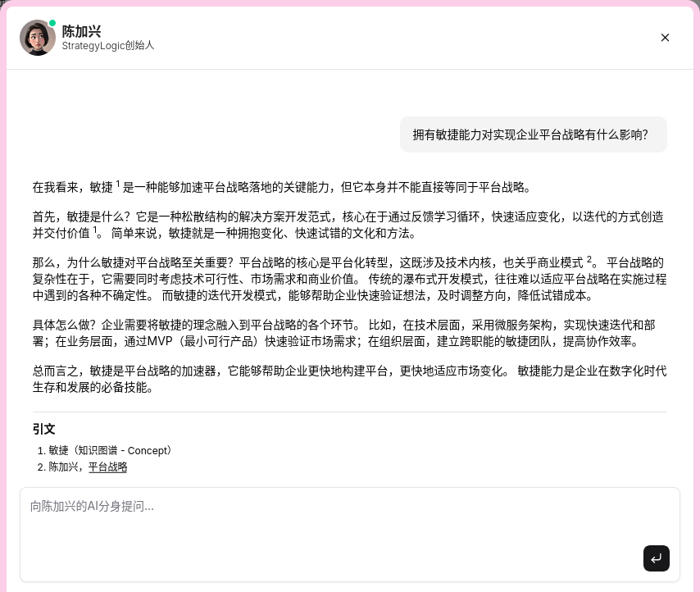Click the green online status dot
Viewport: 700px width, 592px height.
point(52,24)
